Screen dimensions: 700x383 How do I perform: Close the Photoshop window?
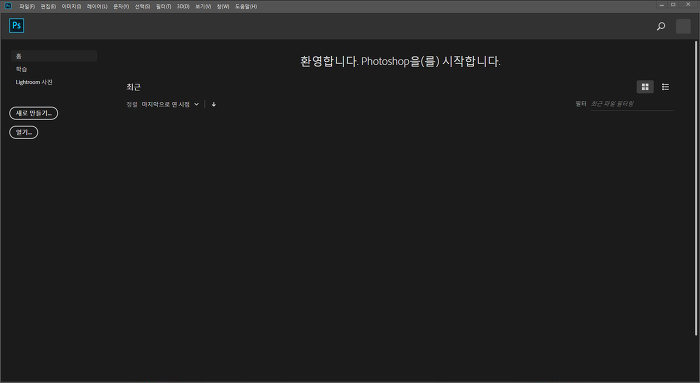click(x=688, y=5)
